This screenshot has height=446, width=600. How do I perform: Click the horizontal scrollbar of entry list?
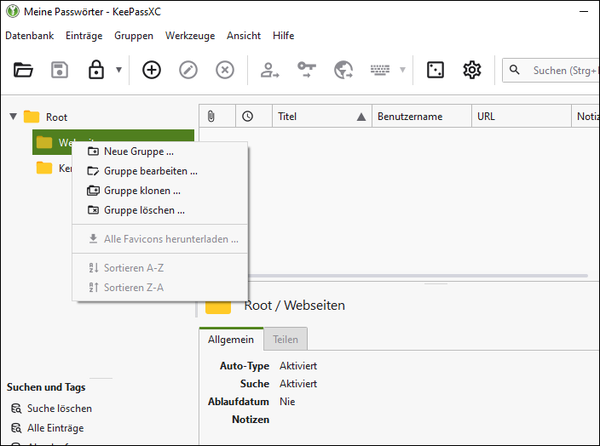[418, 275]
